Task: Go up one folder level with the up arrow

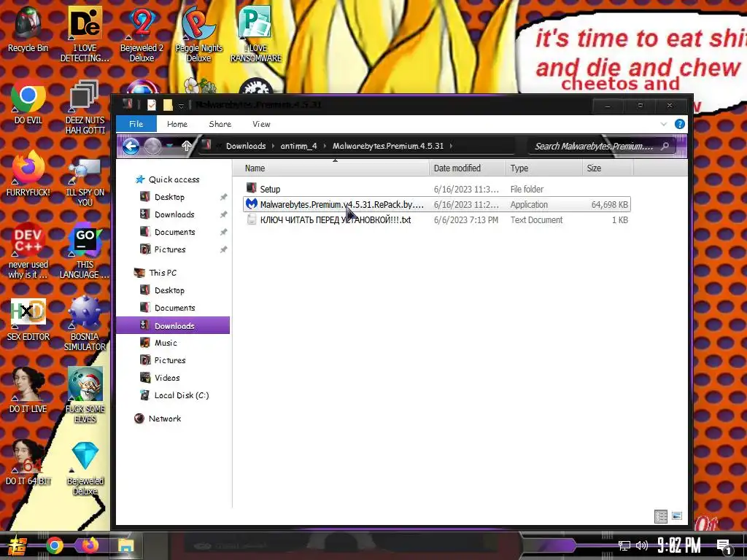Action: coord(187,146)
